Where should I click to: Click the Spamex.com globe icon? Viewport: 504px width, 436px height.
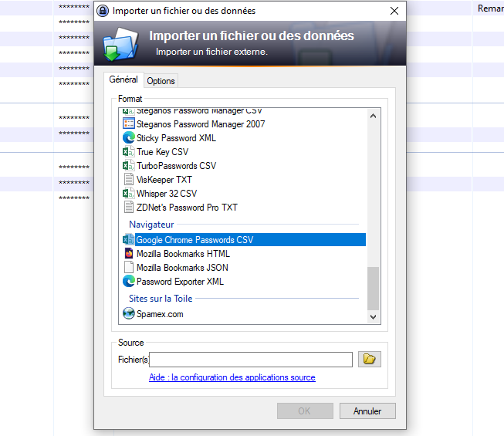click(129, 313)
